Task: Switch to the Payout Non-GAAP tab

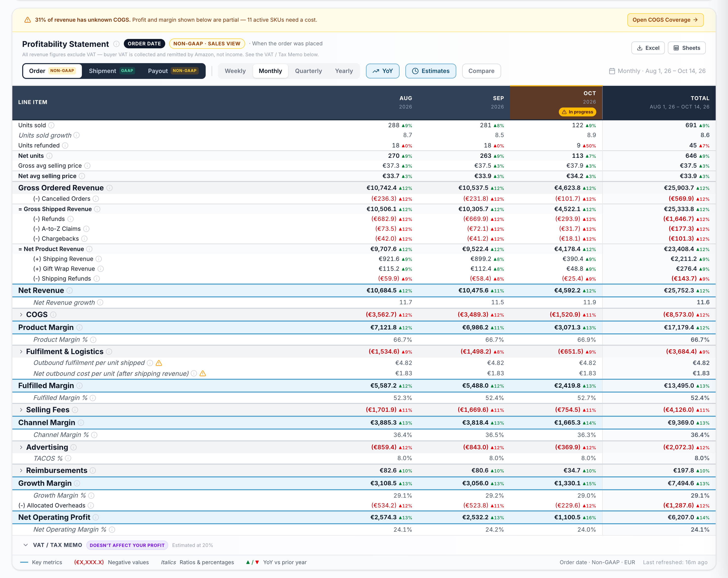Action: (173, 71)
